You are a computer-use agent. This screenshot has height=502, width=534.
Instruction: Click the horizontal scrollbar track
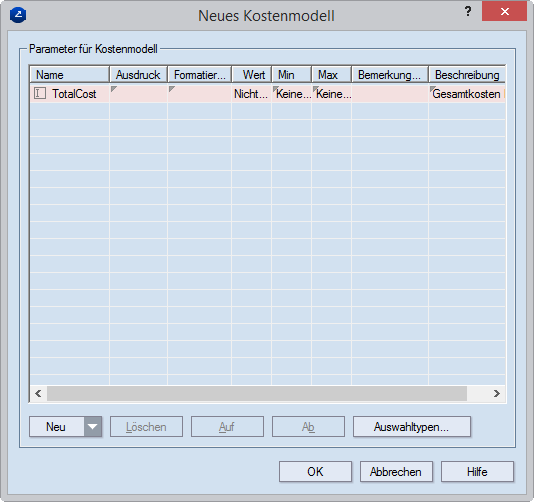click(x=257, y=394)
